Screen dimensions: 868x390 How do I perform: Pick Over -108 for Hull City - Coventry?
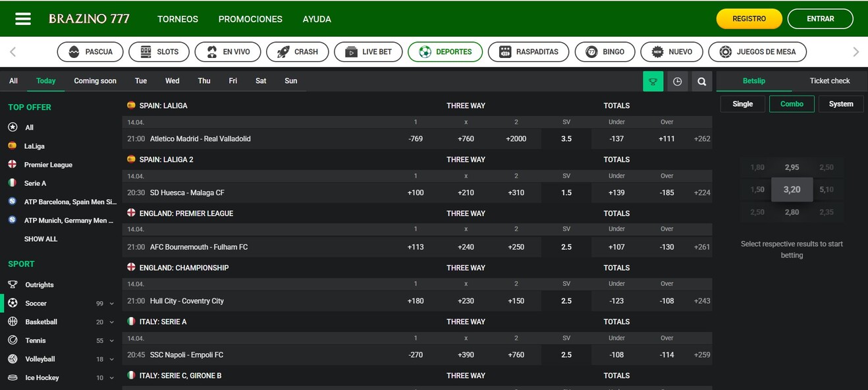click(x=667, y=301)
